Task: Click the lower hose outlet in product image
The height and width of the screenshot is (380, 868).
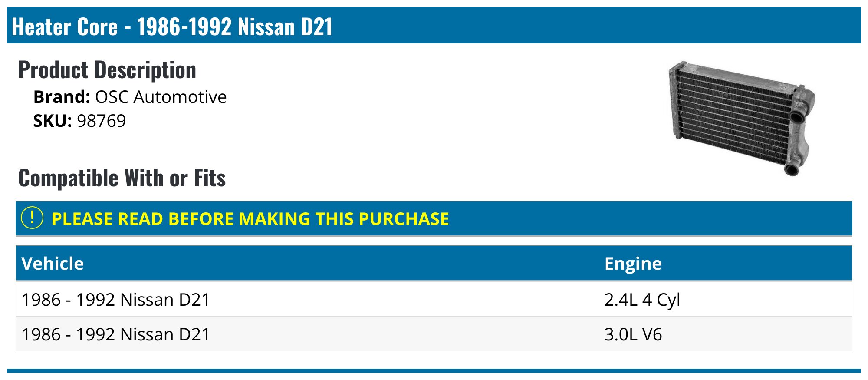Action: [x=791, y=169]
